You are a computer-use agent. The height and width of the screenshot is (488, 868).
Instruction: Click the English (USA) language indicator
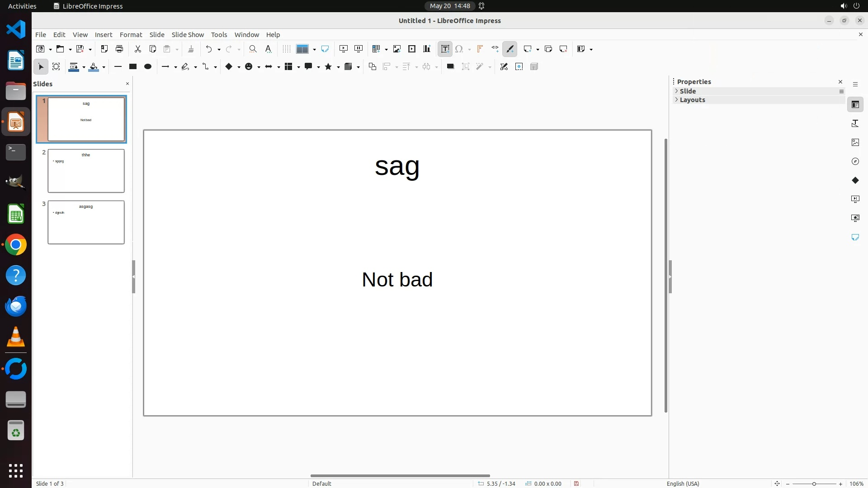683,483
